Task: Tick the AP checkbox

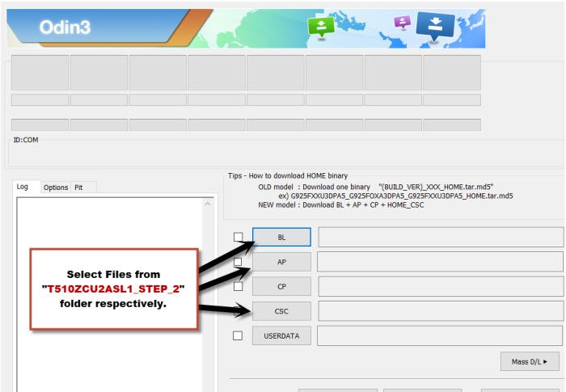Action: (x=238, y=262)
